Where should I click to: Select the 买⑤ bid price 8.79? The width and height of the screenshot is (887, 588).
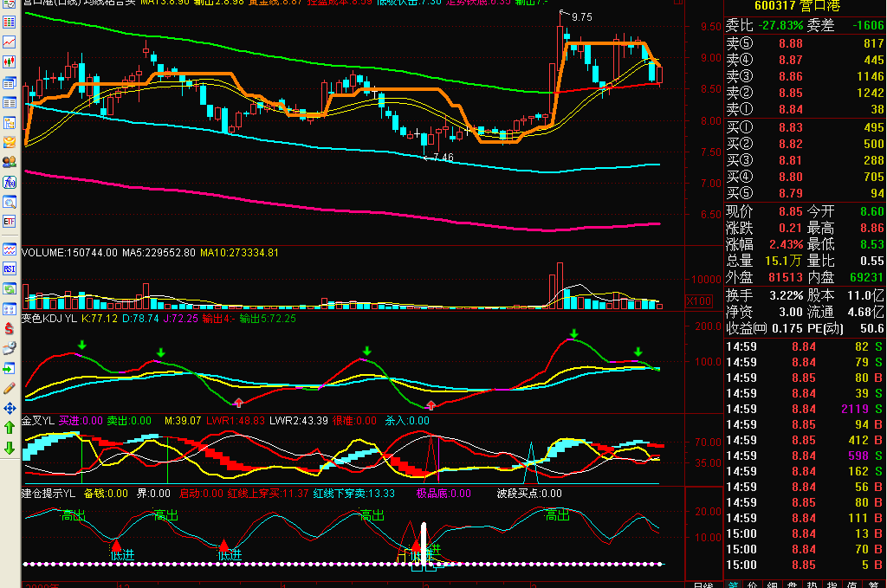(790, 193)
